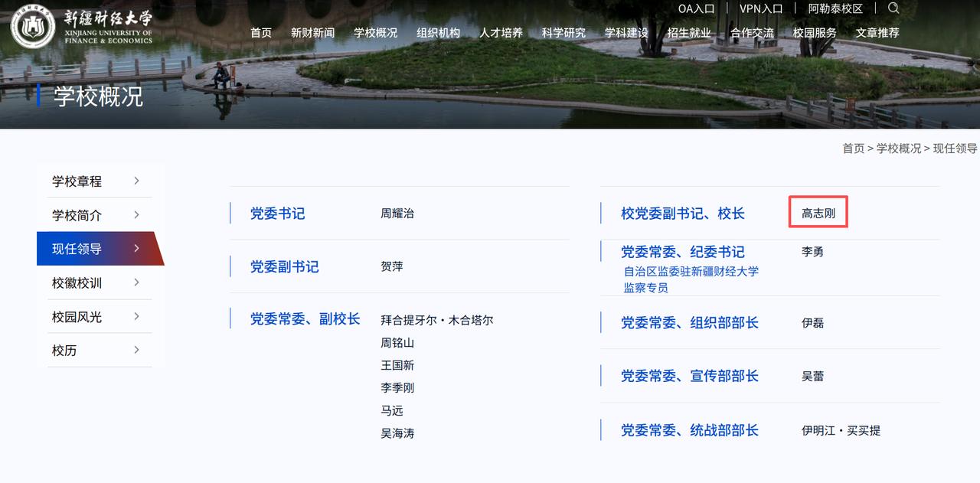Click the 党委副书记 heading

pos(285,266)
